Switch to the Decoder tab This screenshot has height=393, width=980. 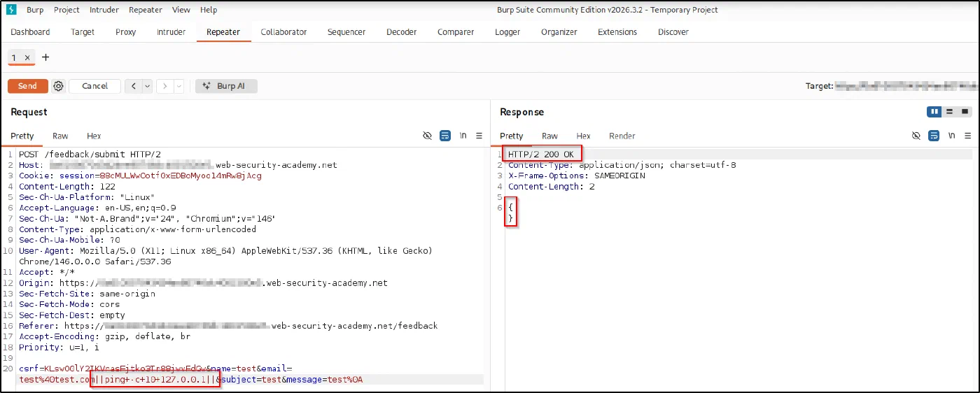(x=402, y=32)
